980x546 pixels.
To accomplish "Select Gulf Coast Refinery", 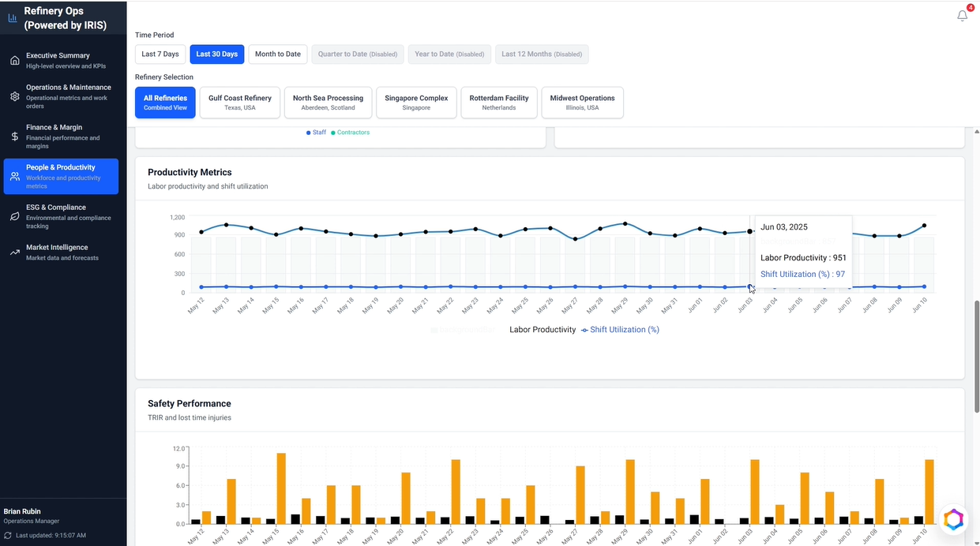I will [x=239, y=103].
